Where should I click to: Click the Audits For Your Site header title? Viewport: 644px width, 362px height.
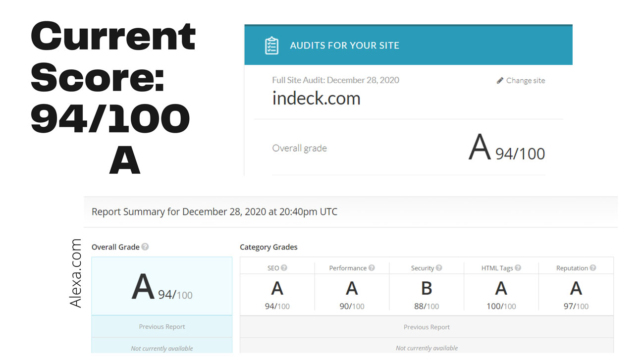coord(344,46)
